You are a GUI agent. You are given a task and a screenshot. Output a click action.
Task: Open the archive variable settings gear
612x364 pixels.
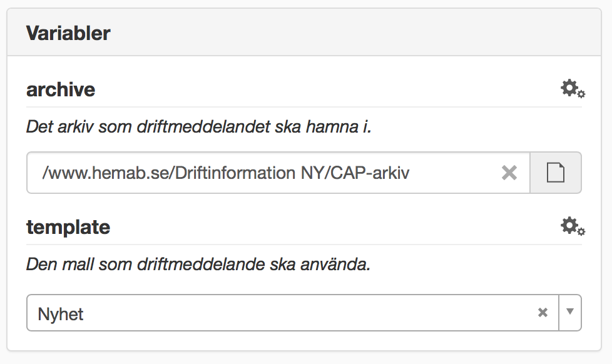tap(572, 89)
